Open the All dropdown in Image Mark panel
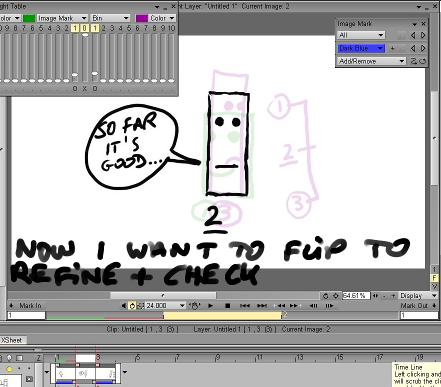This screenshot has width=441, height=387. [361, 35]
